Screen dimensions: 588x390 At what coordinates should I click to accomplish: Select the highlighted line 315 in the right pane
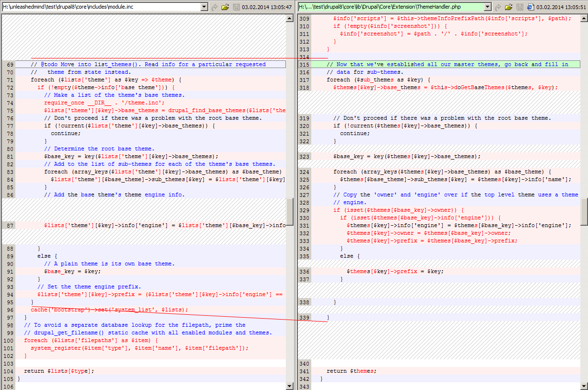[432, 64]
